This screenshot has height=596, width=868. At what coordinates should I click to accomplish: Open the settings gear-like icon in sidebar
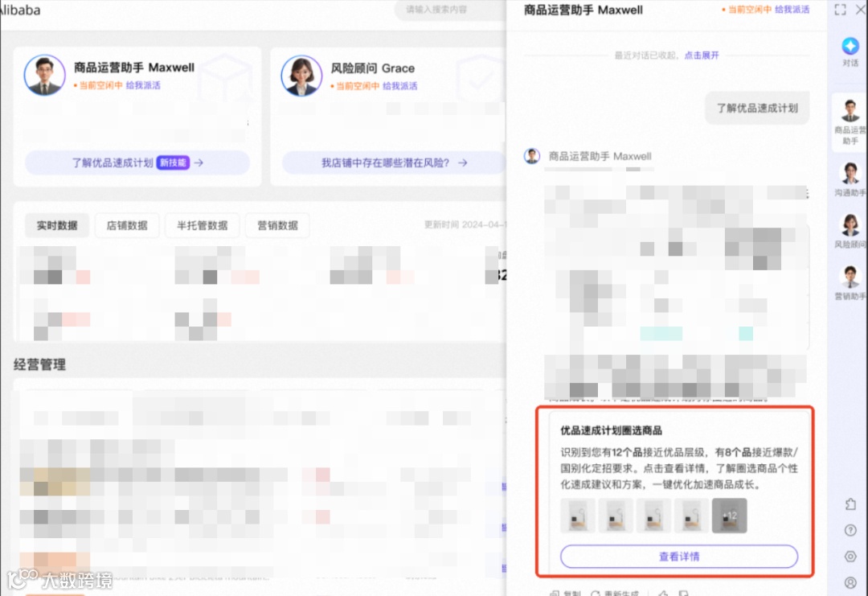pyautogui.click(x=851, y=556)
